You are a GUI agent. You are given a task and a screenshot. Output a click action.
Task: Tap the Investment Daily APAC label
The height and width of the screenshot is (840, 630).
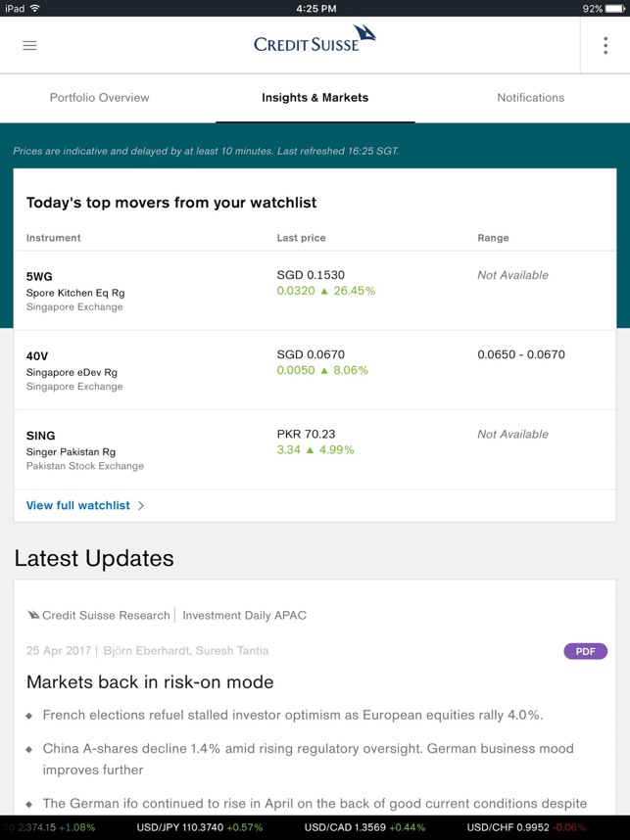pyautogui.click(x=245, y=615)
